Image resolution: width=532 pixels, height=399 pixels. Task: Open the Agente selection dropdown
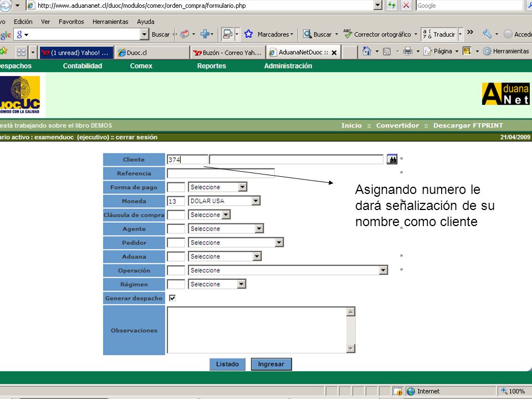coord(259,229)
